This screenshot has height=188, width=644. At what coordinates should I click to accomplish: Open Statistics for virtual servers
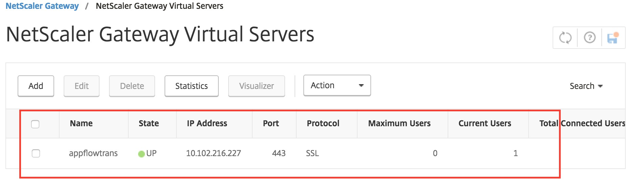click(191, 86)
